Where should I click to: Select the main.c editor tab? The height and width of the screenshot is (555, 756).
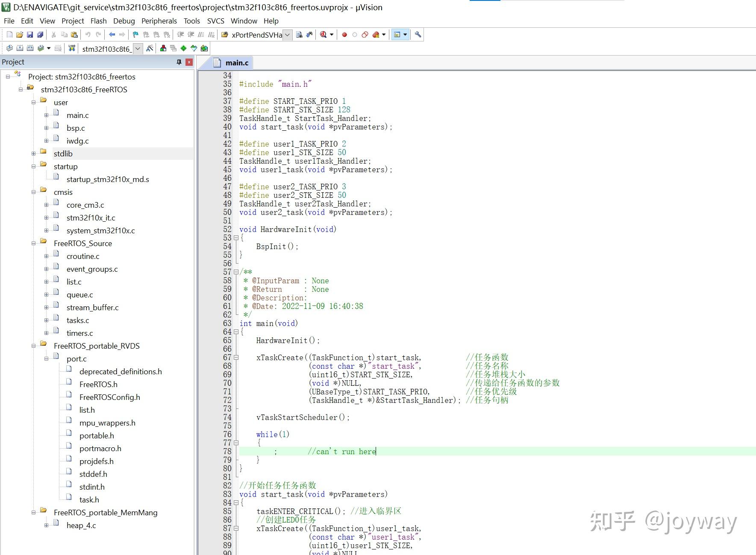236,62
